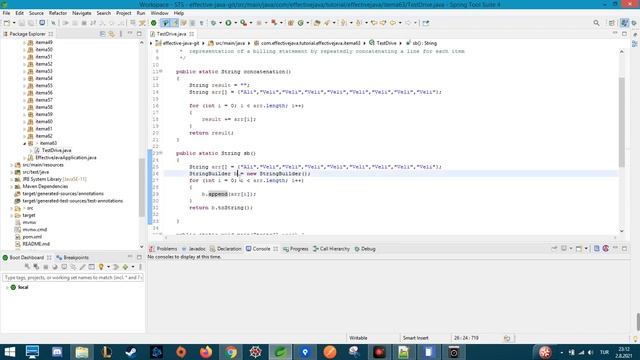Click src/main/java breadcrumb segment
This screenshot has height=360, width=640.
(227, 43)
